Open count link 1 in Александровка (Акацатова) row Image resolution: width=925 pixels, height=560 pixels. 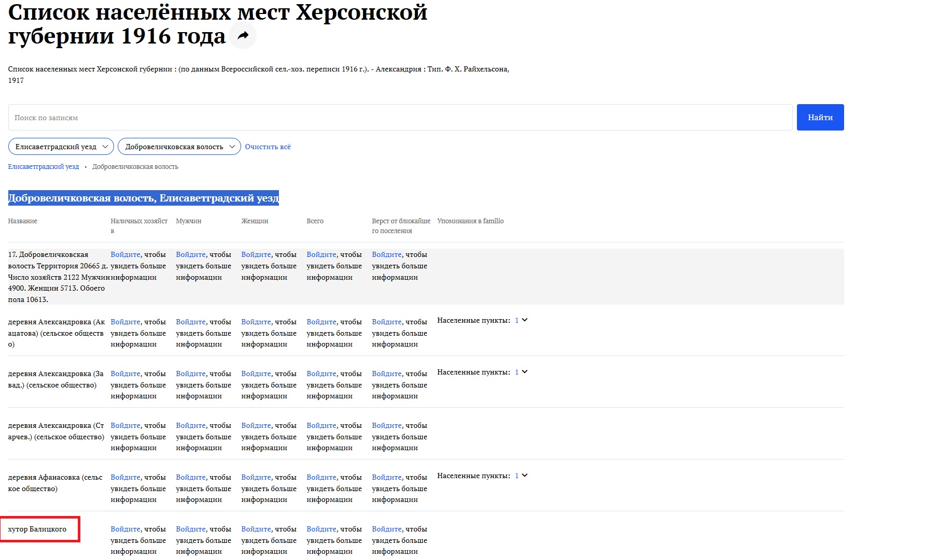(x=516, y=320)
